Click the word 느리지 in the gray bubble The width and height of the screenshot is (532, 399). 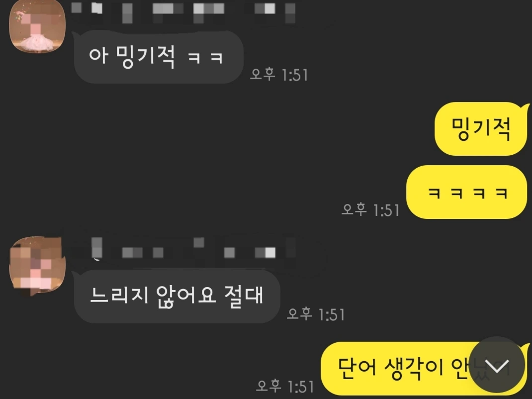pos(119,295)
